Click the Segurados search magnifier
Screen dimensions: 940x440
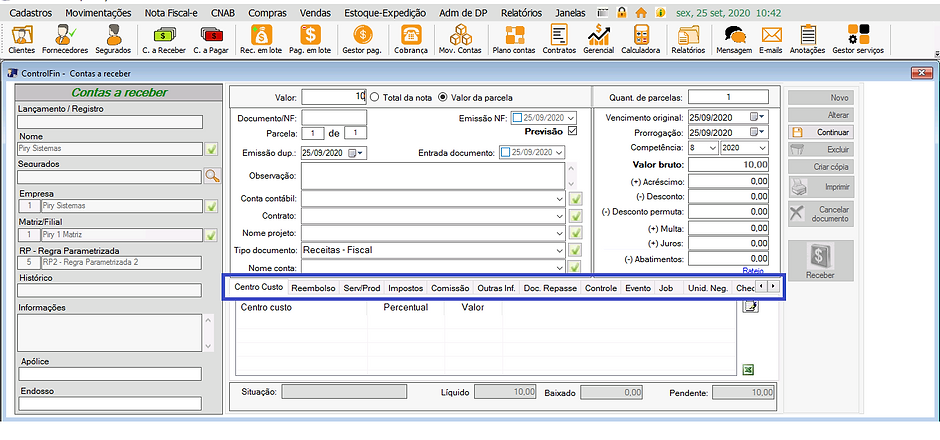tap(212, 176)
